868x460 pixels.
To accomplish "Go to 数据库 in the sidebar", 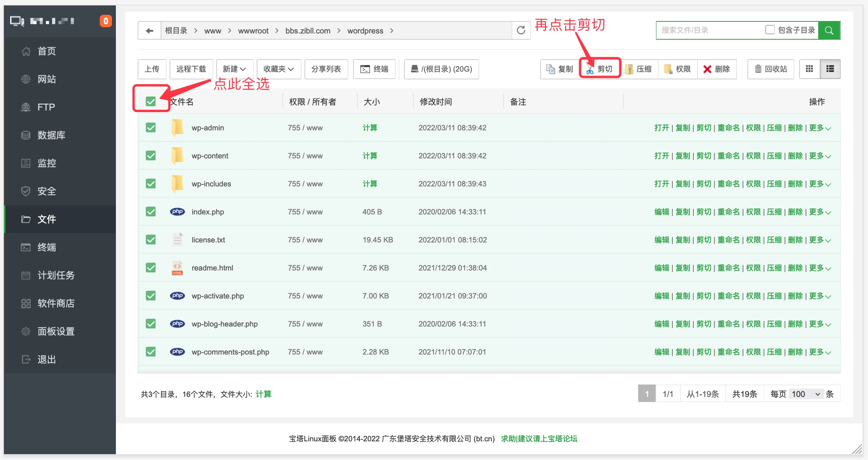I will click(x=52, y=135).
